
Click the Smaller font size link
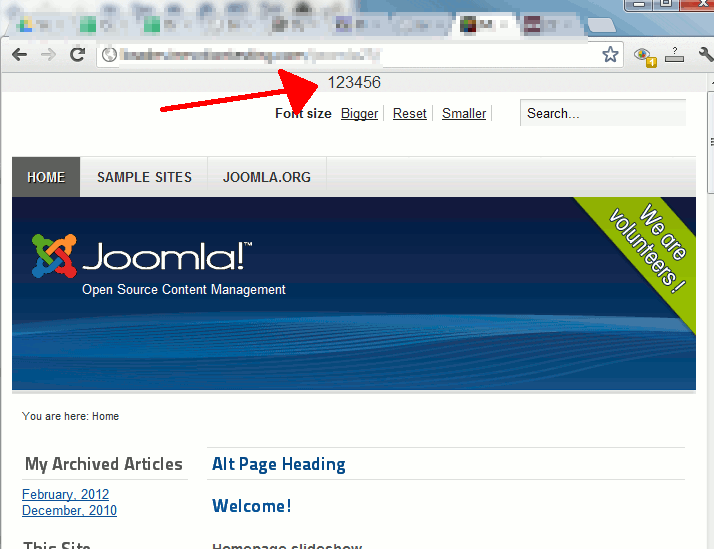[464, 113]
